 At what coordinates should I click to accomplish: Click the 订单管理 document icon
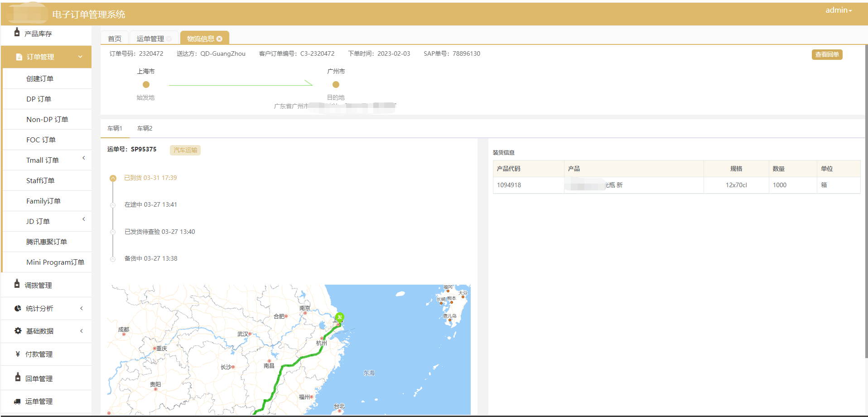(19, 57)
